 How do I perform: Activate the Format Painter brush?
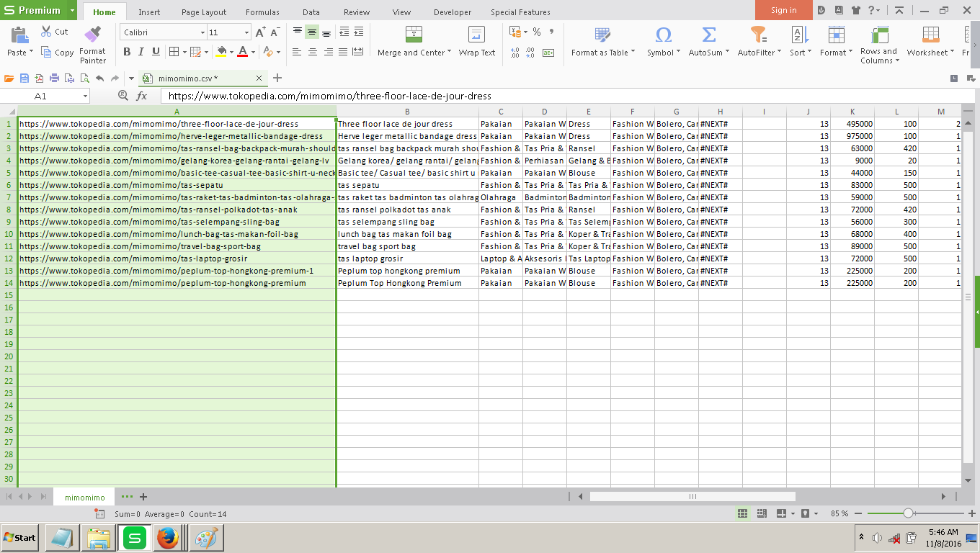point(92,35)
